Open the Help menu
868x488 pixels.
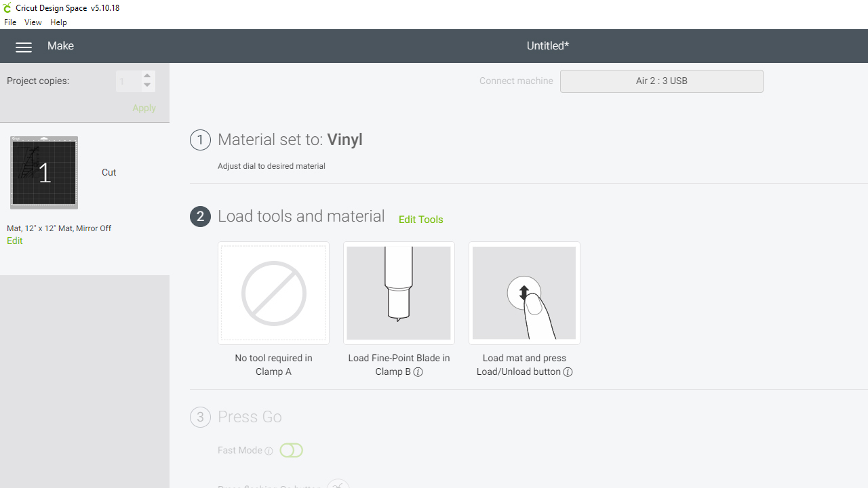point(59,22)
